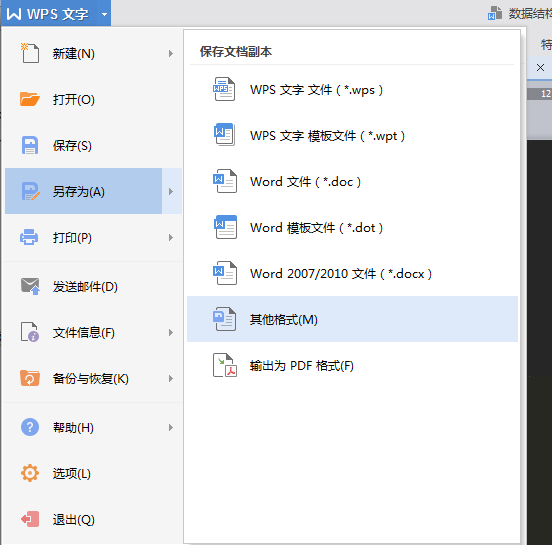Save as WPS 文字 模板文件 (*.wpt)
Image resolution: width=552 pixels, height=545 pixels.
(352, 136)
